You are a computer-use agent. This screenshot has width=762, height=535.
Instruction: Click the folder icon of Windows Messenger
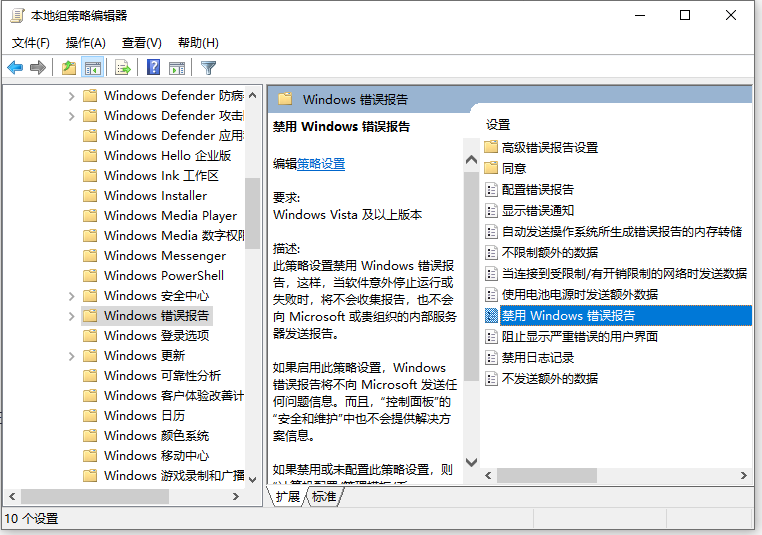[x=90, y=256]
